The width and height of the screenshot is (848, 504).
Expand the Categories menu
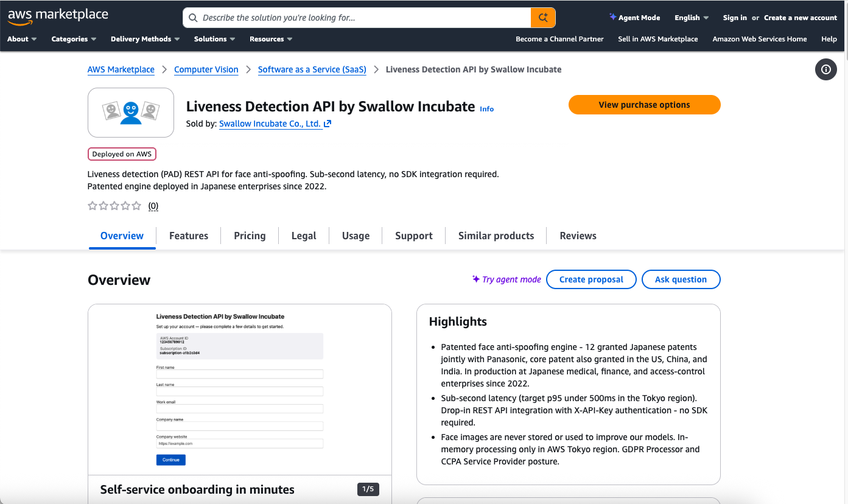[74, 39]
